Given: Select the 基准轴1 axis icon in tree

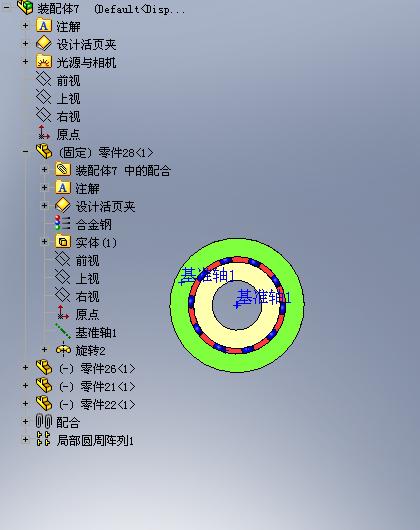Looking at the screenshot, I should (x=63, y=331).
